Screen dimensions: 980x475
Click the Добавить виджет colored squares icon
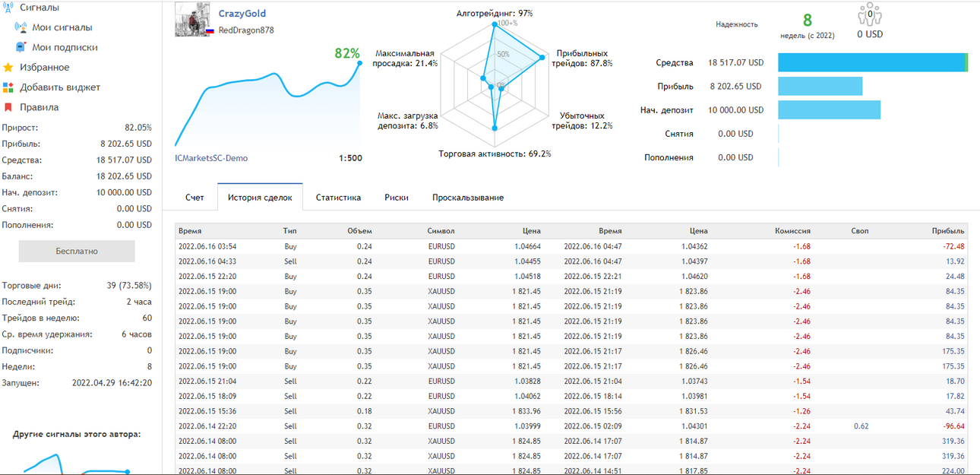(x=8, y=87)
